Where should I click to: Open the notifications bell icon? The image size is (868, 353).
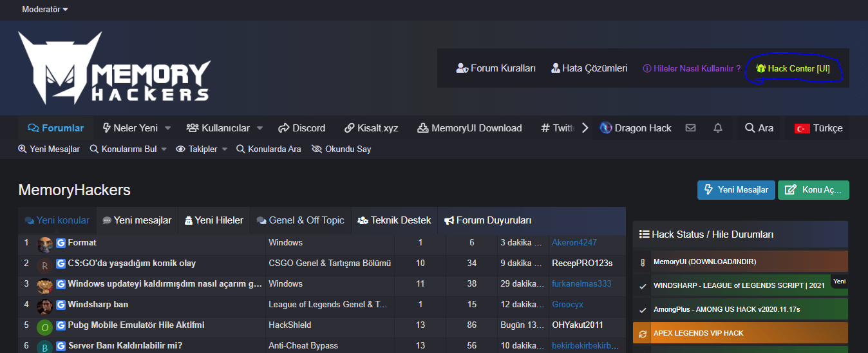coord(718,128)
